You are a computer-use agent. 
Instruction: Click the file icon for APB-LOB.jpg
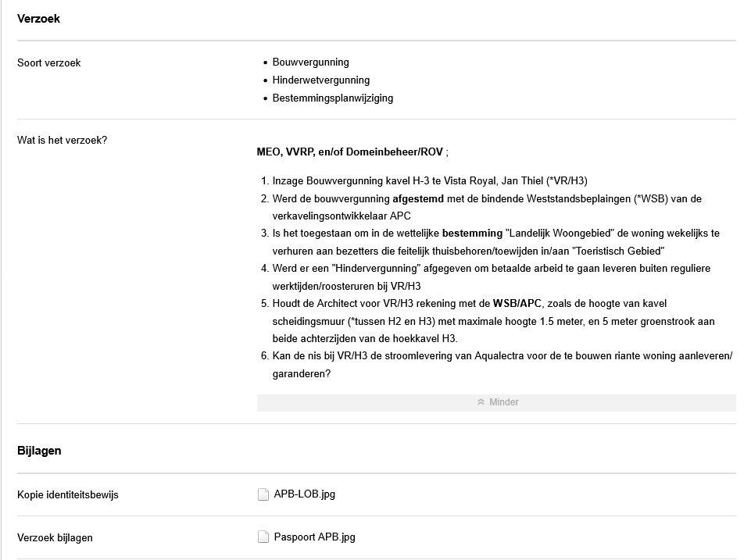(263, 494)
